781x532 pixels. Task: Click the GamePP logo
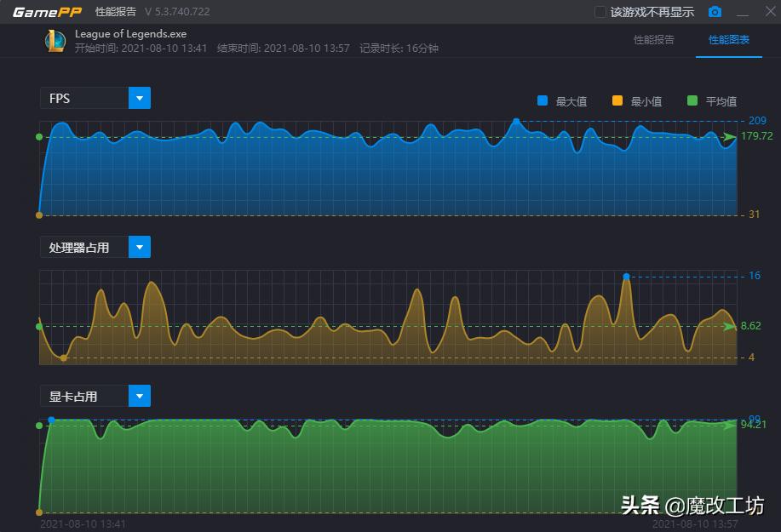point(46,11)
